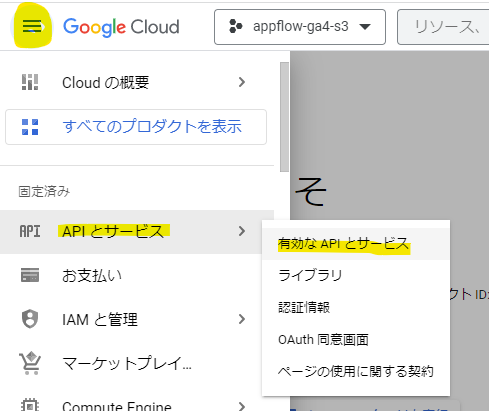Click the Cloud の概要 dashboard icon
Viewport: 489px width, 411px height.
[x=30, y=82]
